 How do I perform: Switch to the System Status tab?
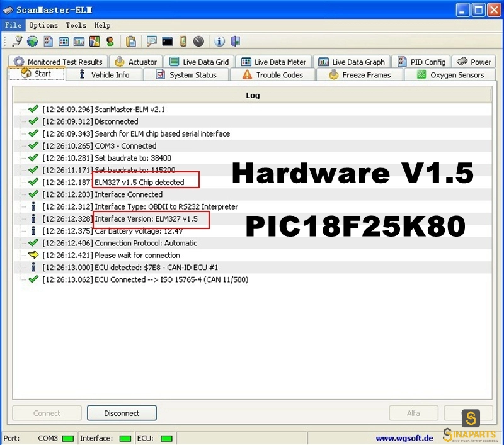[x=186, y=74]
